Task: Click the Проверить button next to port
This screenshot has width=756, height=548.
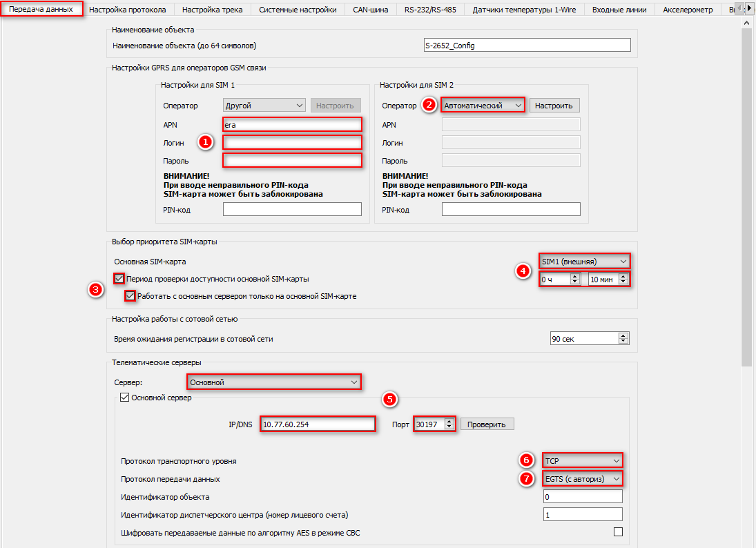Action: tap(487, 424)
